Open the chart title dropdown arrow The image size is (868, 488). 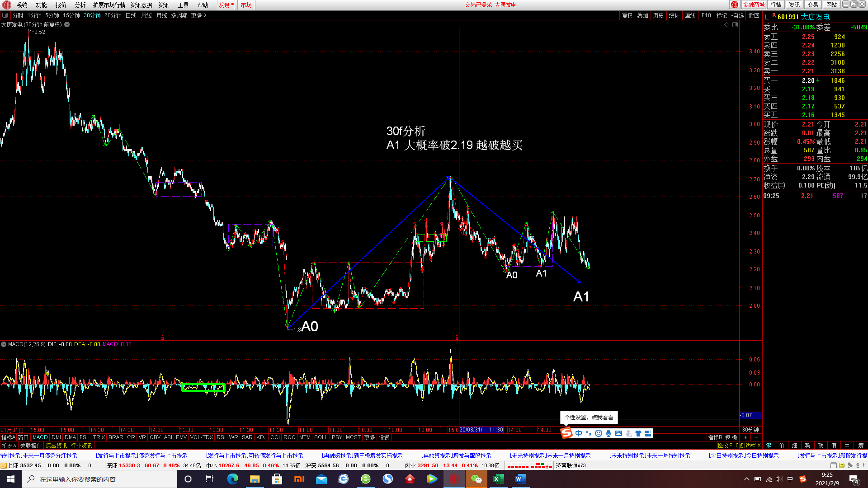pos(67,24)
